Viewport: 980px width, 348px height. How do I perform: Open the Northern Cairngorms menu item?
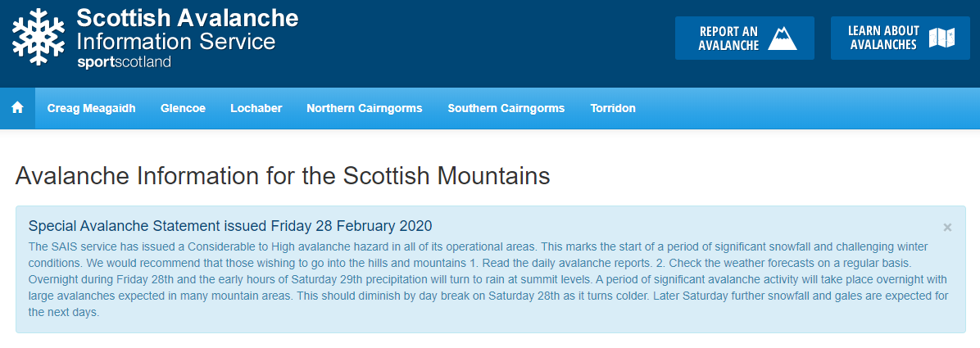click(364, 108)
